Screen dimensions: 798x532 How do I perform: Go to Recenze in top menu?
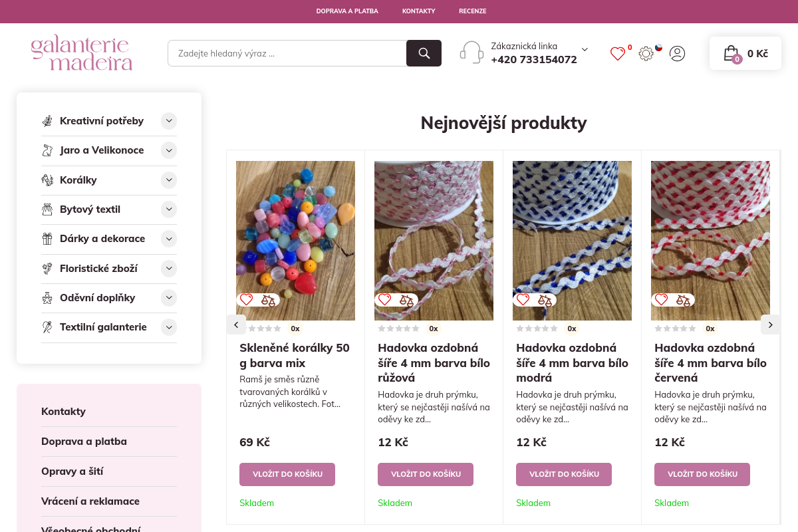(x=472, y=11)
